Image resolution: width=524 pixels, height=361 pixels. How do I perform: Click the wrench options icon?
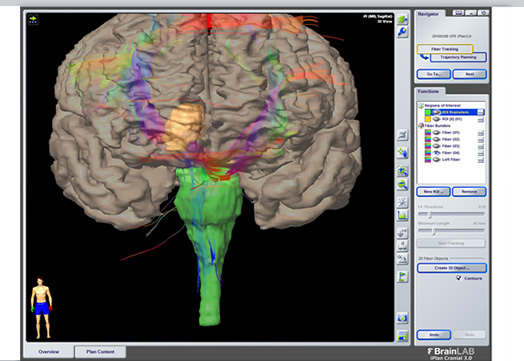coord(402,32)
